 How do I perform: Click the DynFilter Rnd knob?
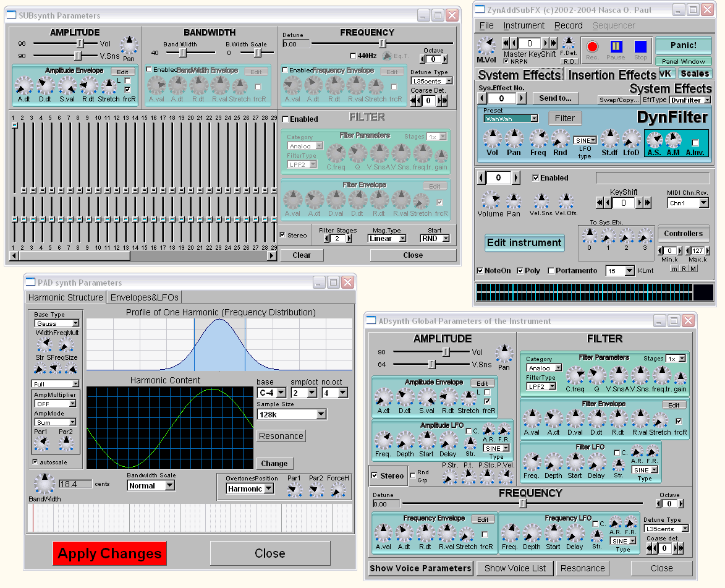[560, 138]
